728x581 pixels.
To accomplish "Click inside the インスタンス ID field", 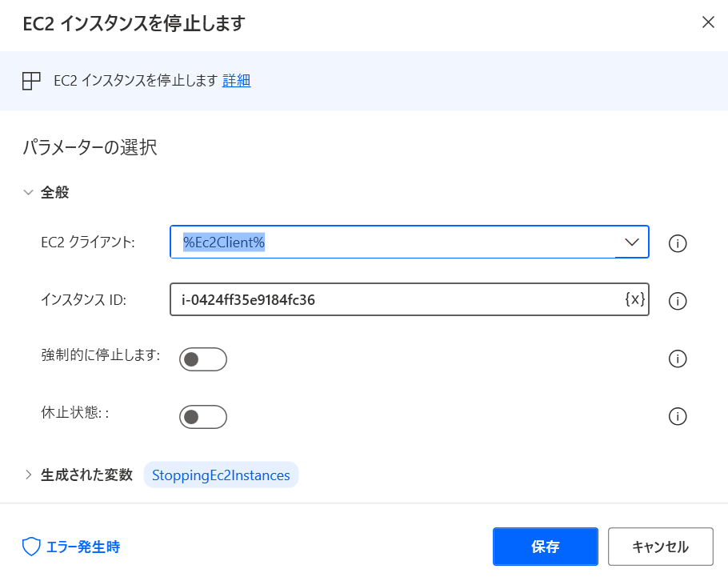I will point(397,299).
